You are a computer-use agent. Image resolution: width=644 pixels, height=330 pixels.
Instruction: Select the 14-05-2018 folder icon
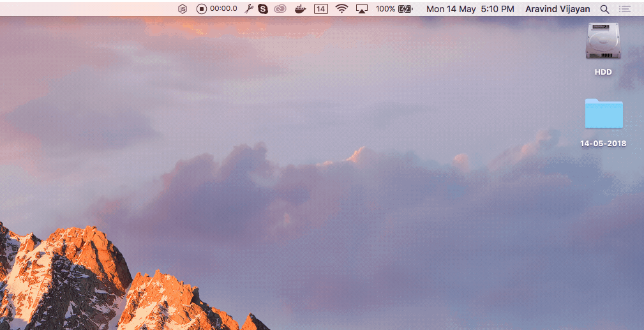tap(603, 114)
